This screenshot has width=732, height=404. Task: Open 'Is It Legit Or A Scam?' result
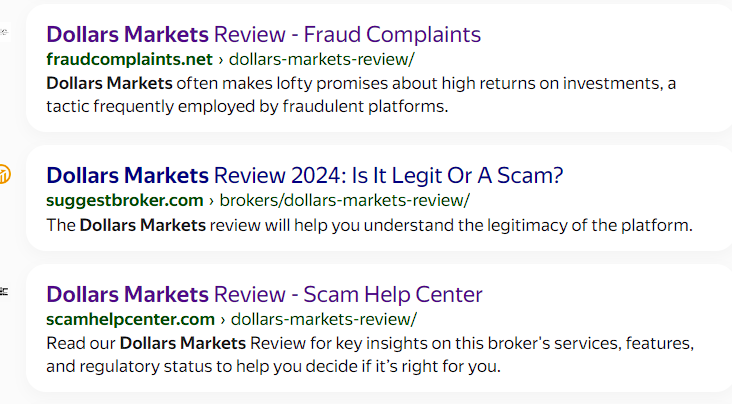point(304,176)
